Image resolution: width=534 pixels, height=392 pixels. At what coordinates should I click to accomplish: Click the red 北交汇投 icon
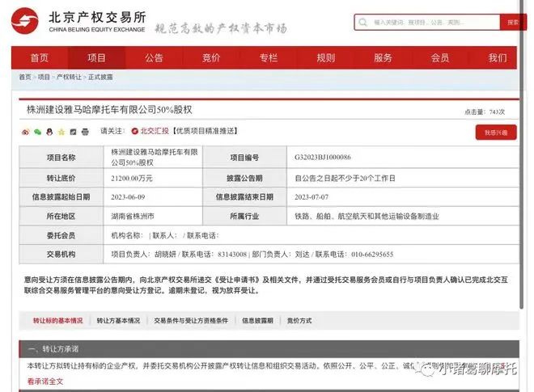pyautogui.click(x=135, y=131)
